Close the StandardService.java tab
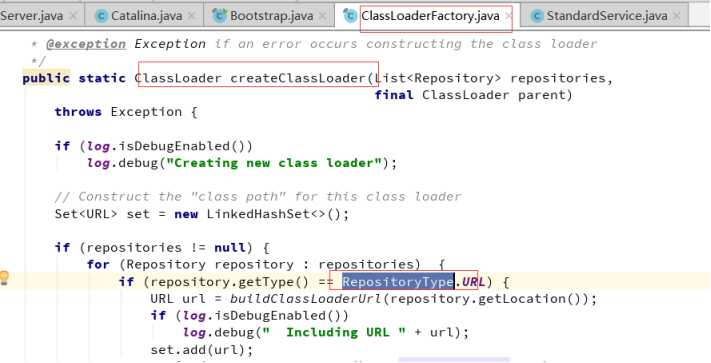The width and height of the screenshot is (711, 363). pos(677,16)
